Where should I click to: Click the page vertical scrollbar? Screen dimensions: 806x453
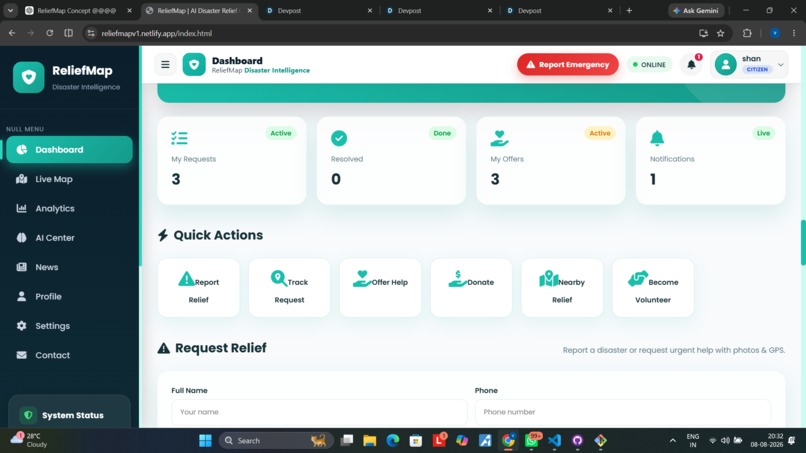[x=803, y=242]
